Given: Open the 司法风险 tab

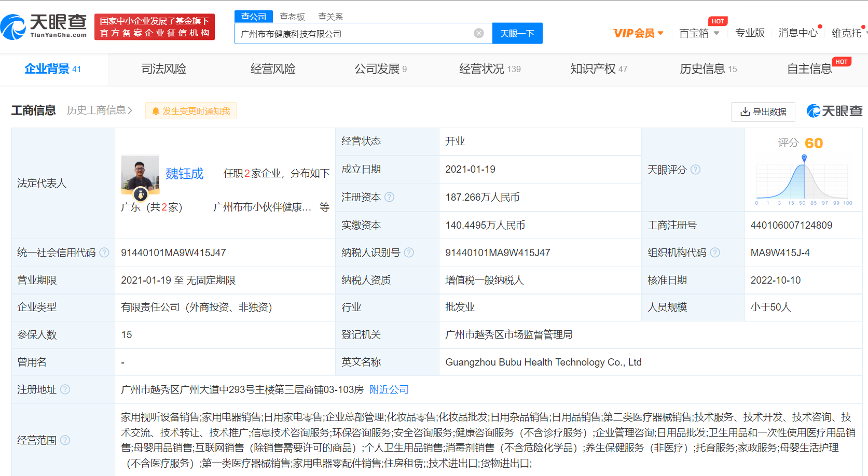Looking at the screenshot, I should click(x=163, y=69).
